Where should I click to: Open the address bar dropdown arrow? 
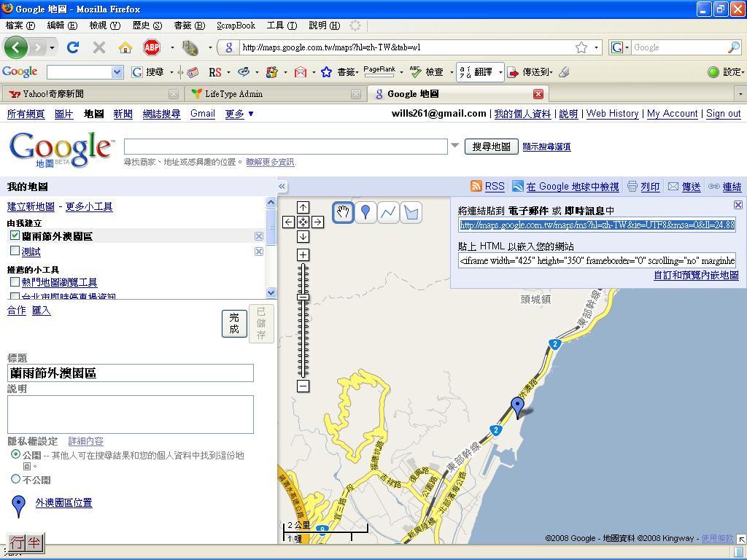pos(596,47)
